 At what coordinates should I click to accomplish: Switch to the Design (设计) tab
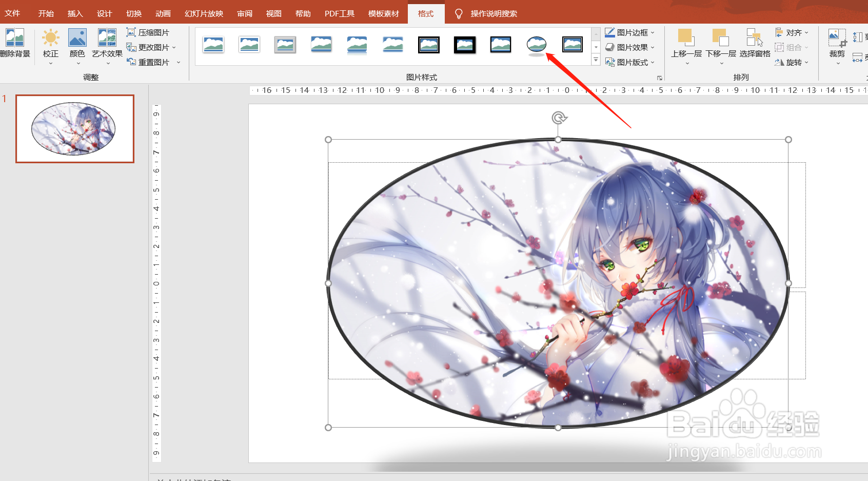coord(105,13)
